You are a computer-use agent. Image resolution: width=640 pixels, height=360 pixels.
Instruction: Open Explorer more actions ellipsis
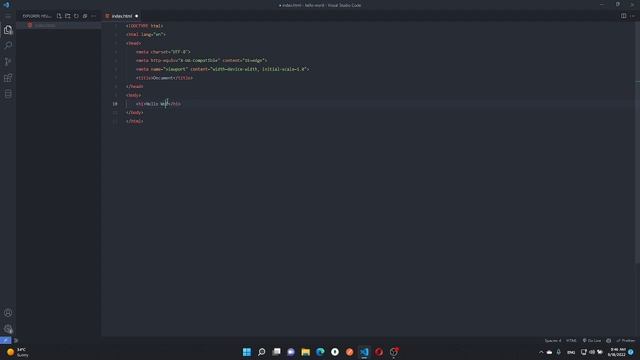click(93, 16)
